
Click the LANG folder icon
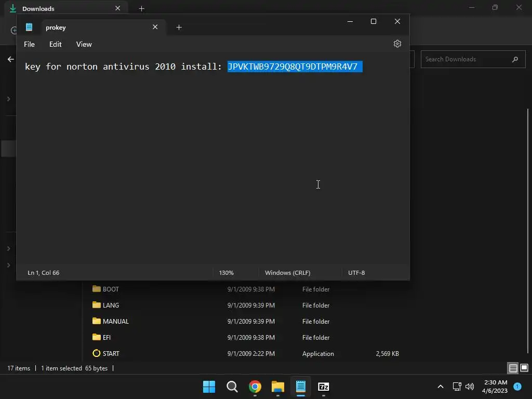point(96,304)
